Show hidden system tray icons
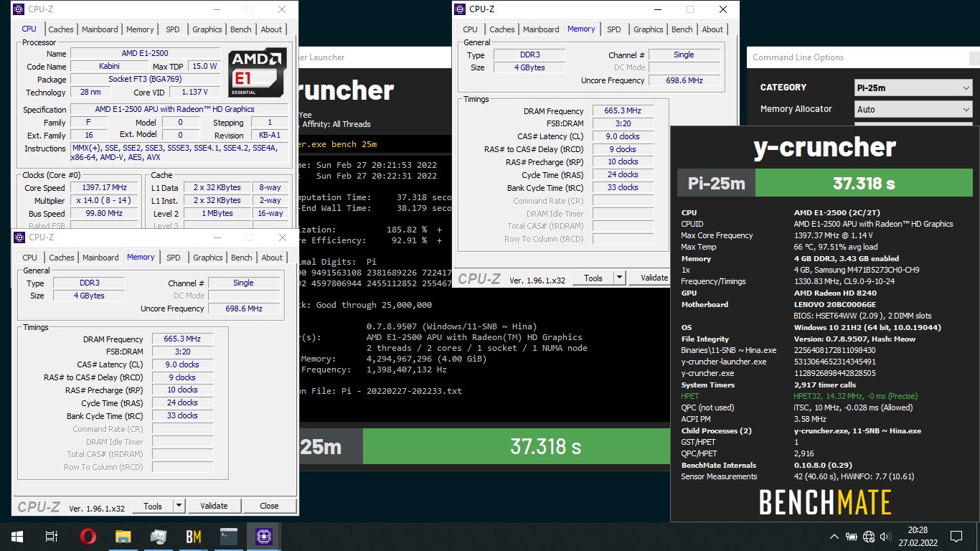 [x=834, y=536]
